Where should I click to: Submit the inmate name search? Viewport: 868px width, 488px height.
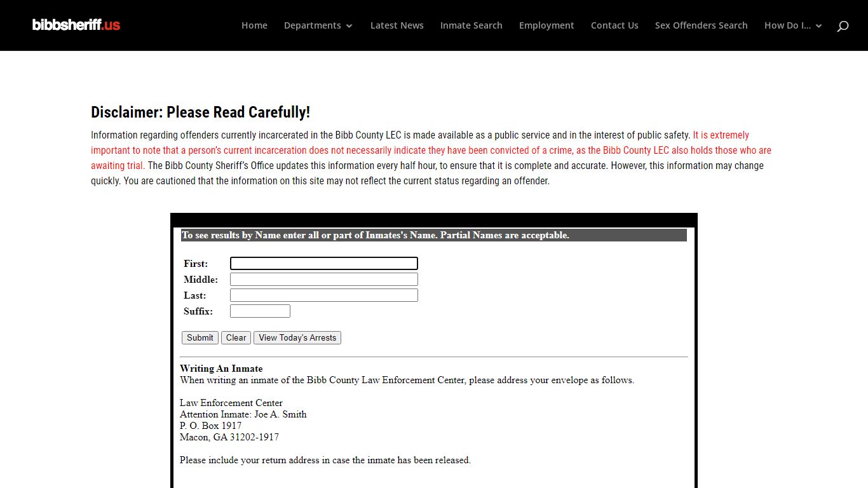[x=200, y=338]
